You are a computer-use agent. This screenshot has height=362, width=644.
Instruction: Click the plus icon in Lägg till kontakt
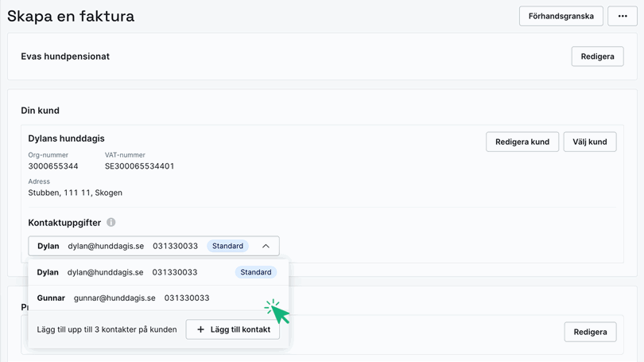coord(200,329)
